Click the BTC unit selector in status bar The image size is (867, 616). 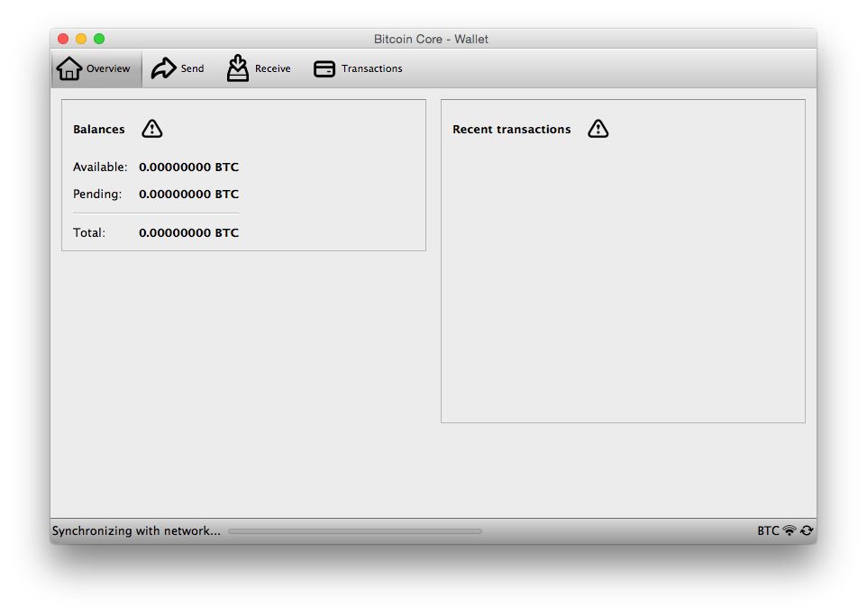[x=768, y=530]
